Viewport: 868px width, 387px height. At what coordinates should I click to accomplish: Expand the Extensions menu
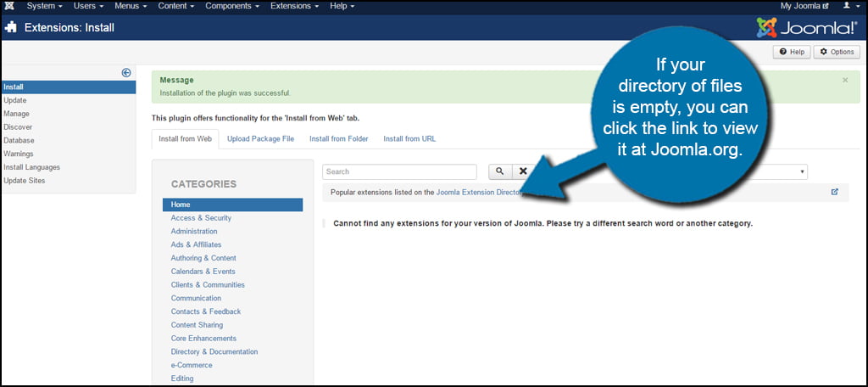tap(294, 6)
